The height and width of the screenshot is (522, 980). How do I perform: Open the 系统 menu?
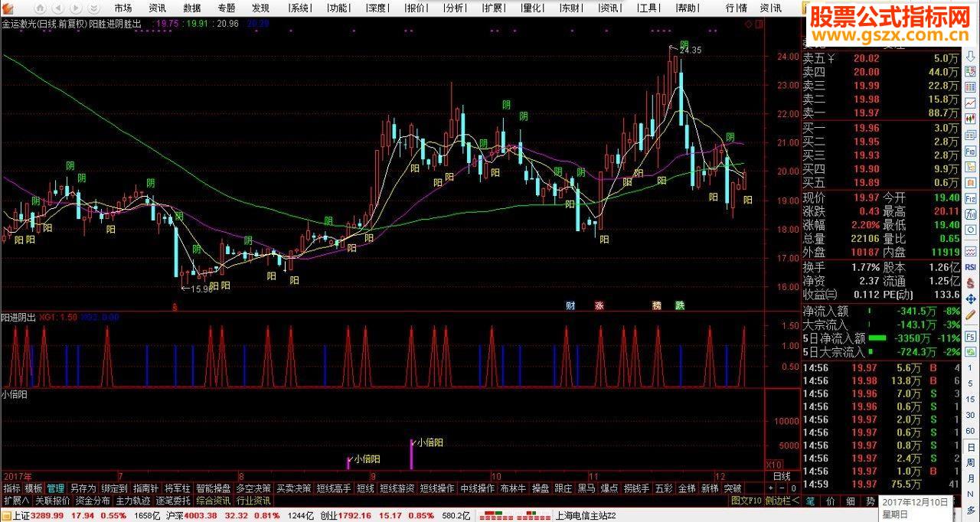[x=300, y=8]
